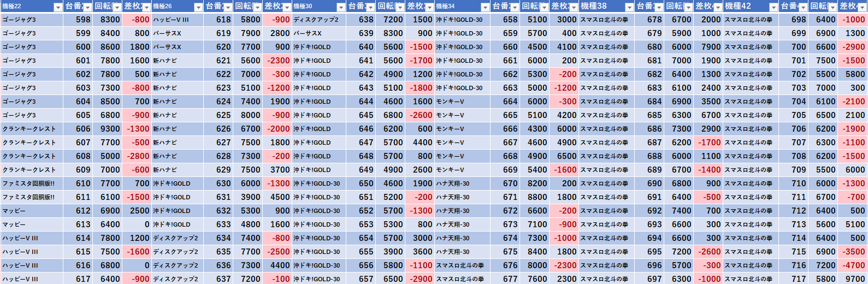Select machine number cell 640
Image resolution: width=868 pixels, height=284 pixels.
point(361,47)
